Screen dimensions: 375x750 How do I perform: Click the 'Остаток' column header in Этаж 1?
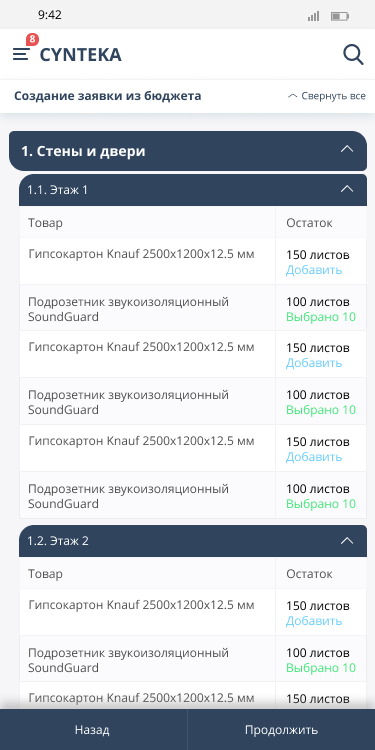[x=309, y=222]
